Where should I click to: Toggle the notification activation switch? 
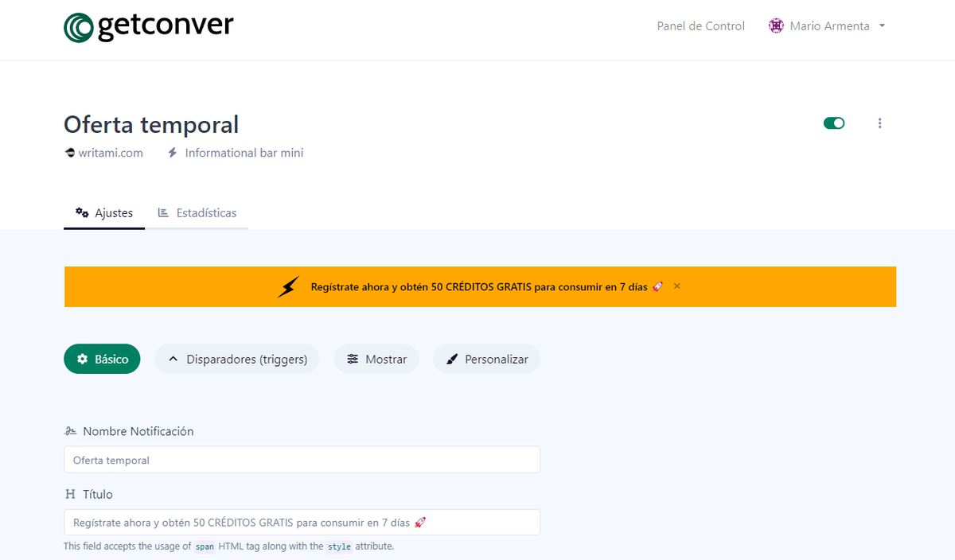pos(834,123)
